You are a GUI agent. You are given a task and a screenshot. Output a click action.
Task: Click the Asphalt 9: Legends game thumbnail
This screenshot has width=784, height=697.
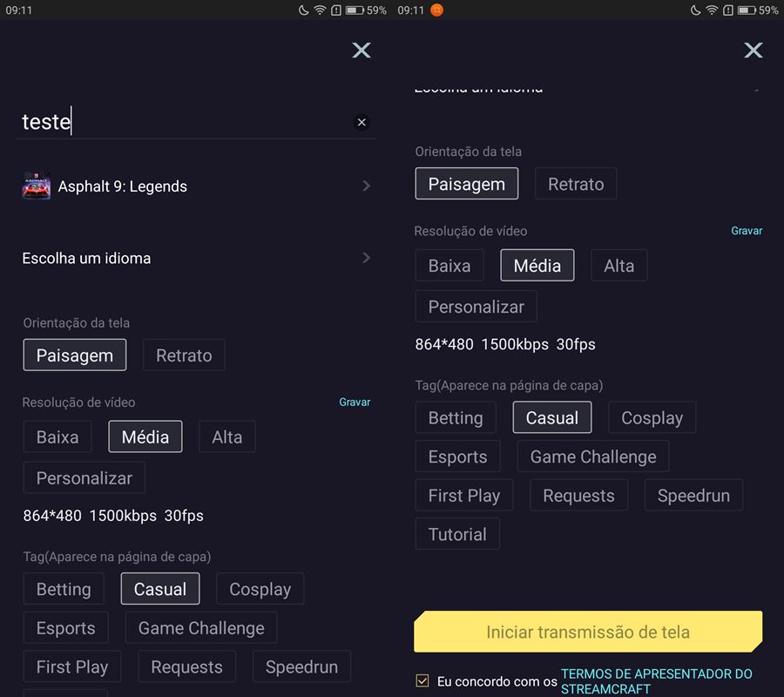coord(37,186)
